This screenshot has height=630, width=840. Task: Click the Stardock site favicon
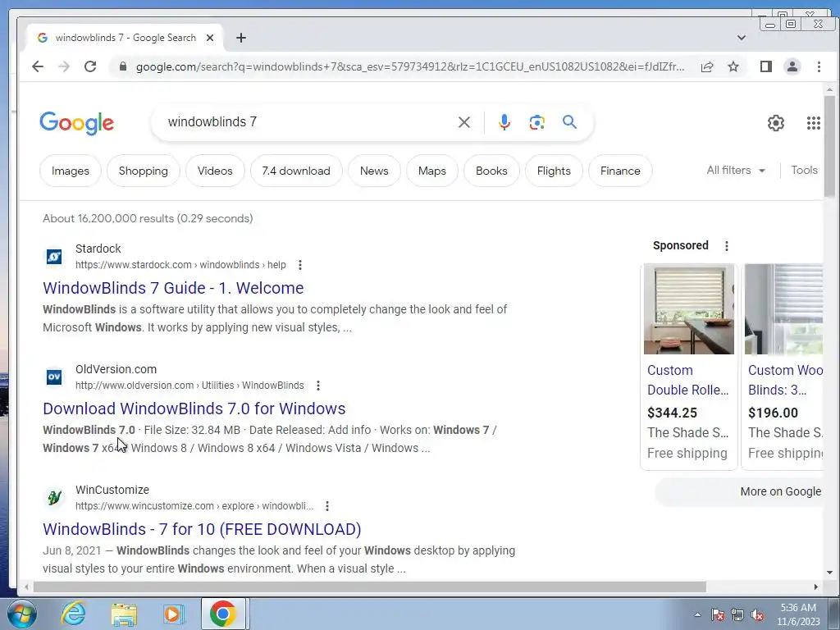54,257
